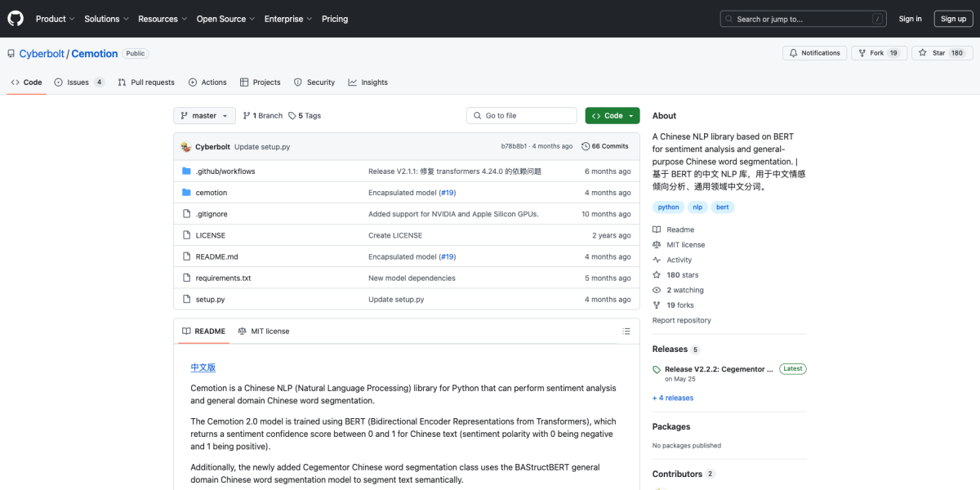The width and height of the screenshot is (980, 490).
Task: Switch to the Issues tab
Action: pos(78,82)
